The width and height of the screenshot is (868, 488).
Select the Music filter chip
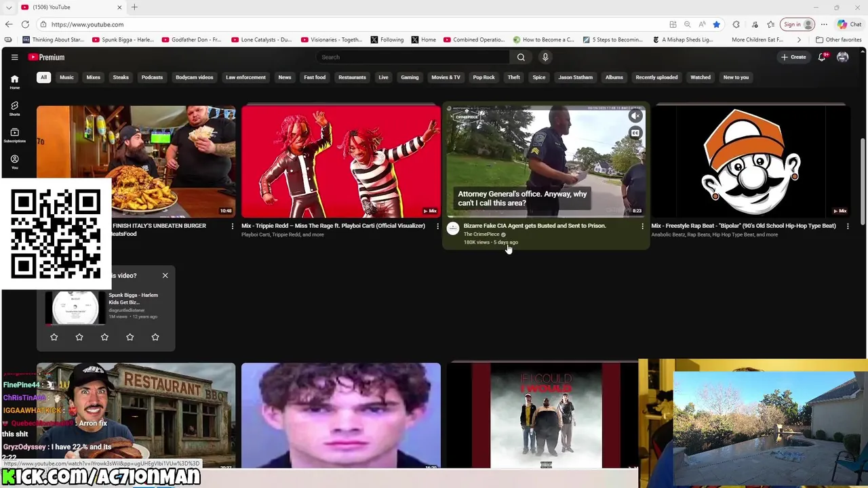point(66,77)
